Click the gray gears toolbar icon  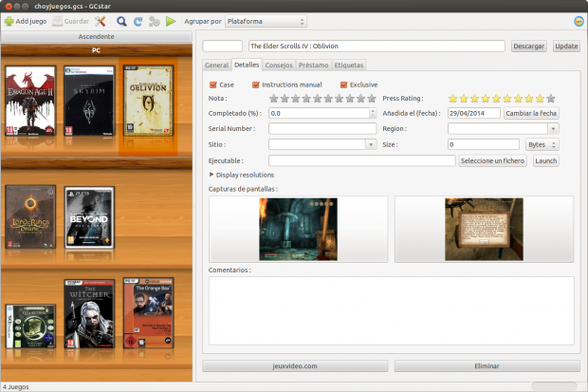pyautogui.click(x=154, y=21)
